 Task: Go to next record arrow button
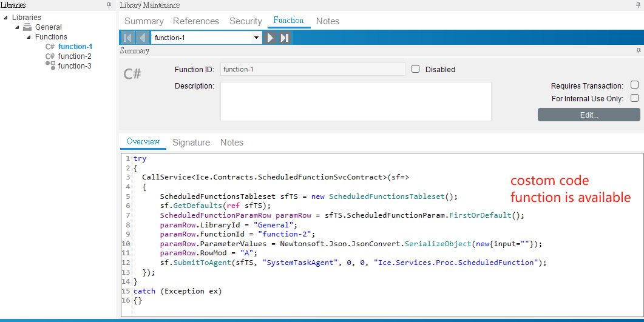tap(270, 38)
